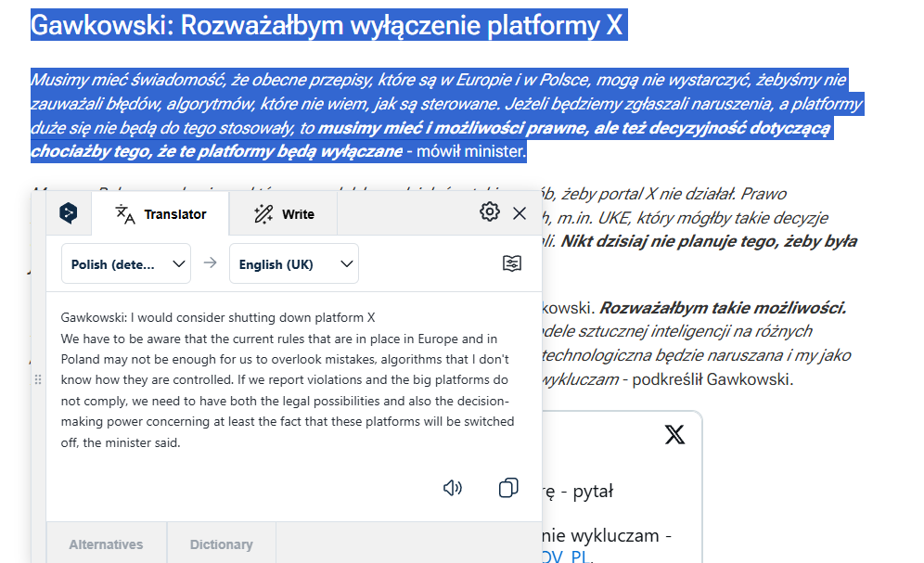Screen dimensions: 924x563
Task: Listen to the translation with speaker icon
Action: (x=453, y=488)
